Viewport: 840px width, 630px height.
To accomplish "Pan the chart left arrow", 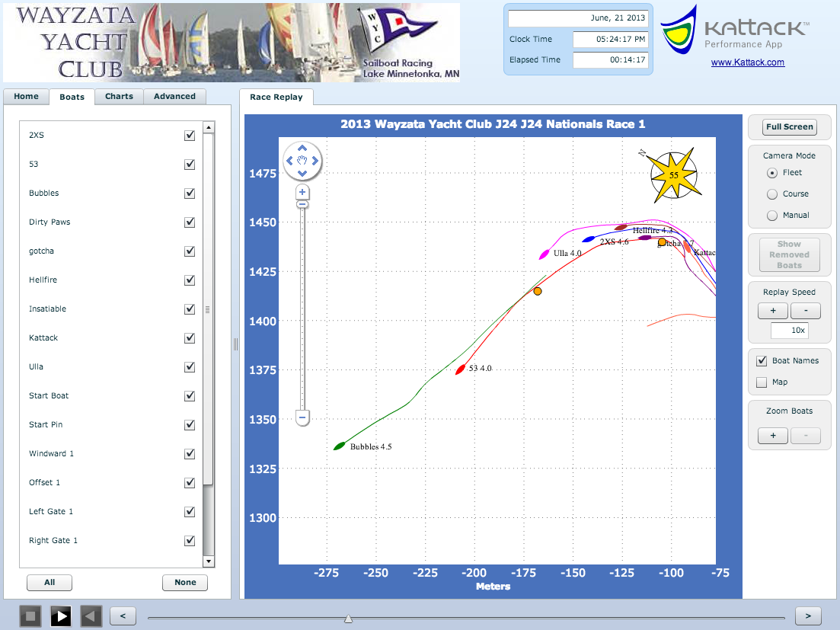I will coord(289,160).
